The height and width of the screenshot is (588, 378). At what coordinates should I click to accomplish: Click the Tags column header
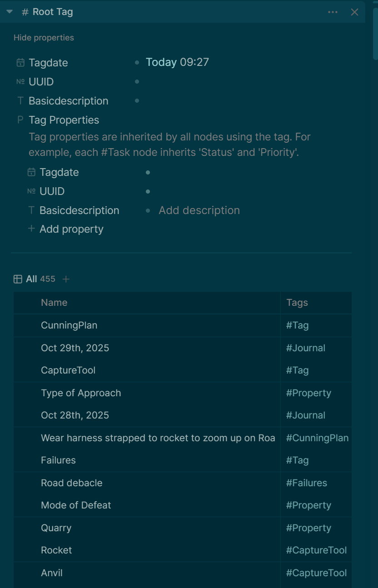point(297,303)
